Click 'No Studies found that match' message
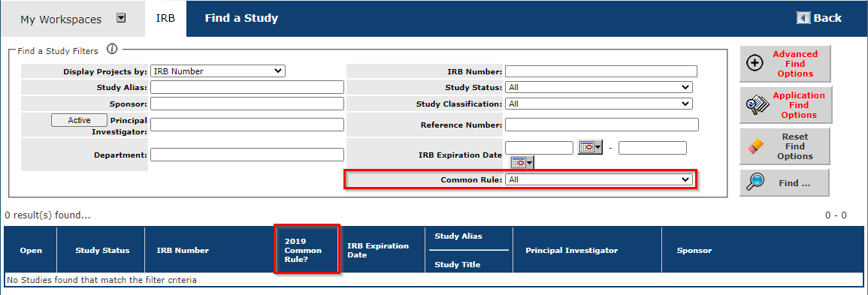This screenshot has height=295, width=868. click(102, 280)
